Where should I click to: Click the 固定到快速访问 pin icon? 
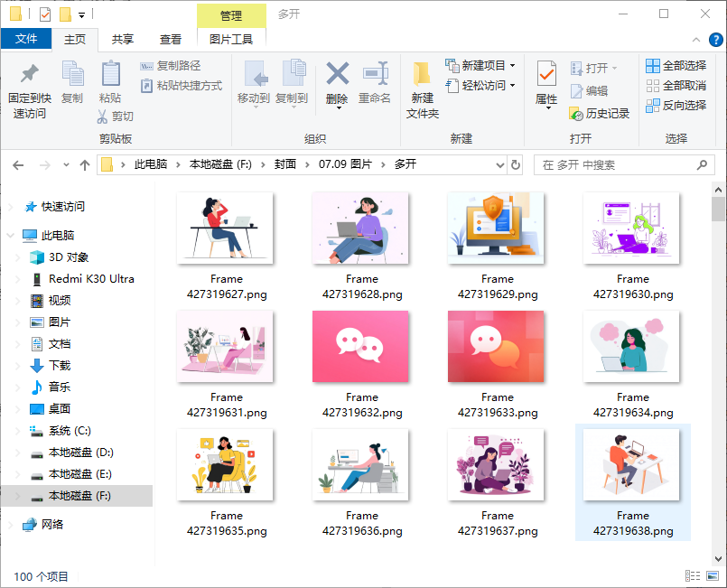point(30,73)
